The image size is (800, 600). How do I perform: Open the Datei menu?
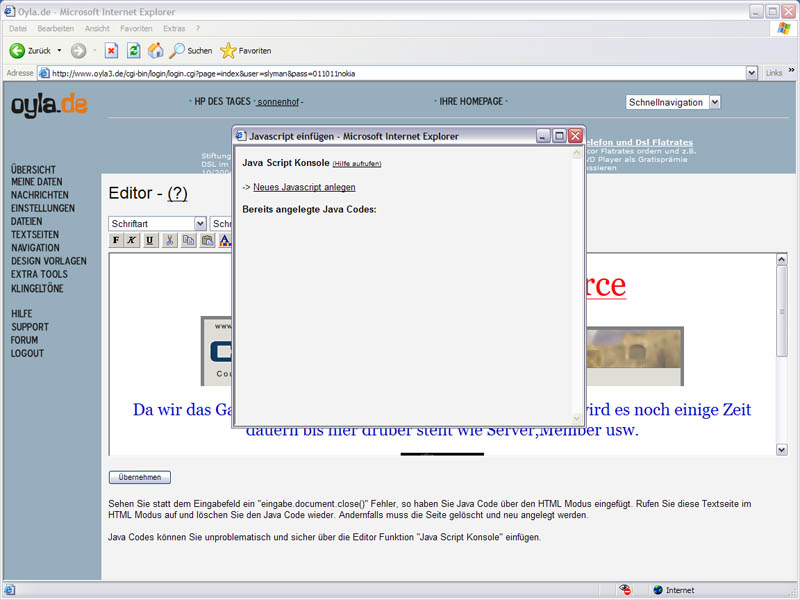click(18, 29)
